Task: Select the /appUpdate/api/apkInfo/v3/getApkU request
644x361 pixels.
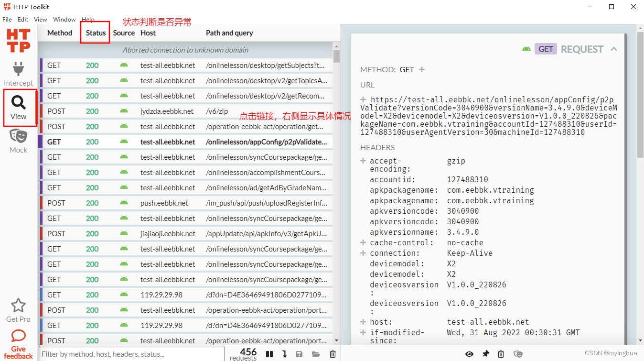Action: pyautogui.click(x=185, y=233)
